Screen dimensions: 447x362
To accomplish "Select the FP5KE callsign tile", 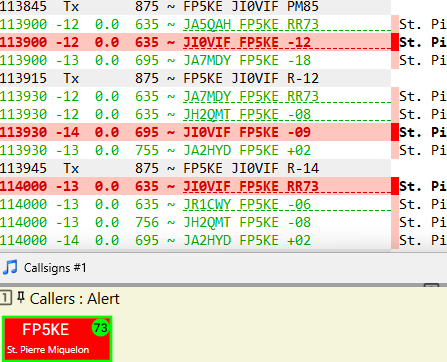I will click(x=57, y=339).
